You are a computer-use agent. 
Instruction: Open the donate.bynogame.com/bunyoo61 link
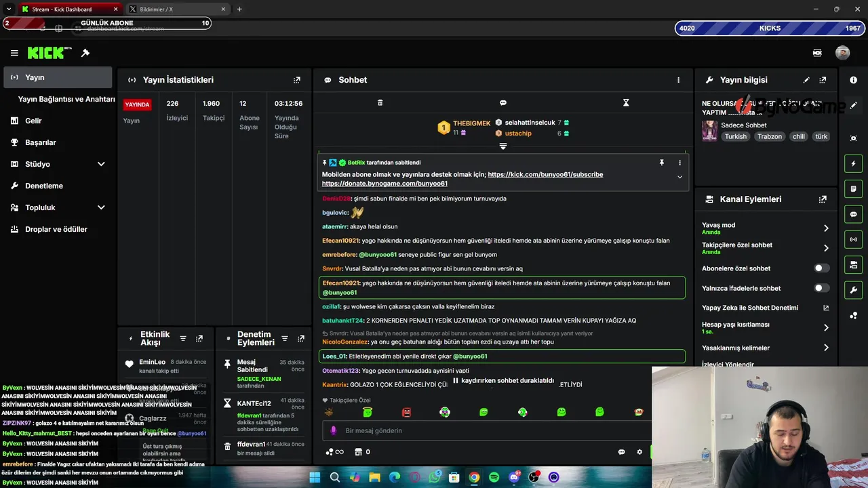click(x=384, y=184)
